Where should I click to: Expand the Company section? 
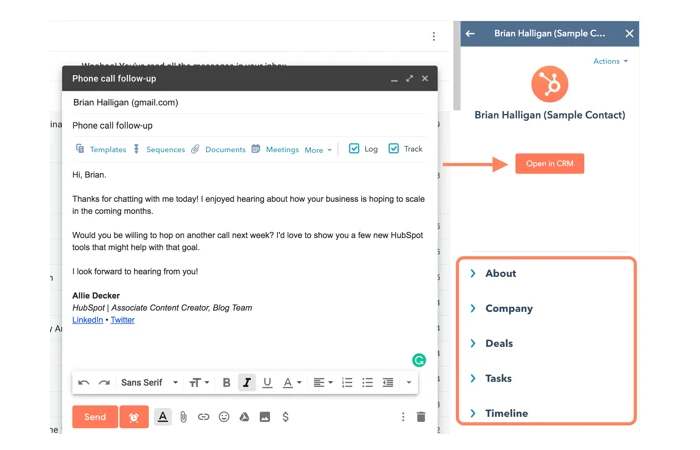click(502, 308)
